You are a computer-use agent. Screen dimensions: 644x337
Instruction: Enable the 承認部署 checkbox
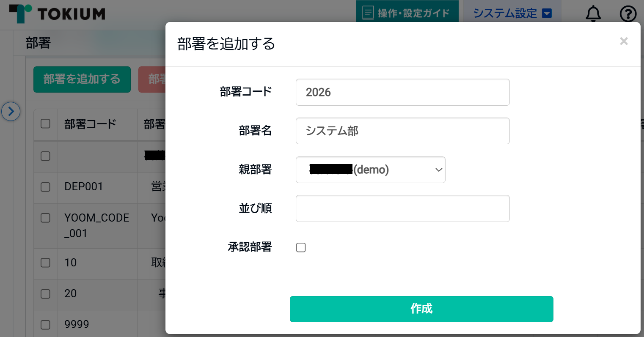(x=301, y=247)
